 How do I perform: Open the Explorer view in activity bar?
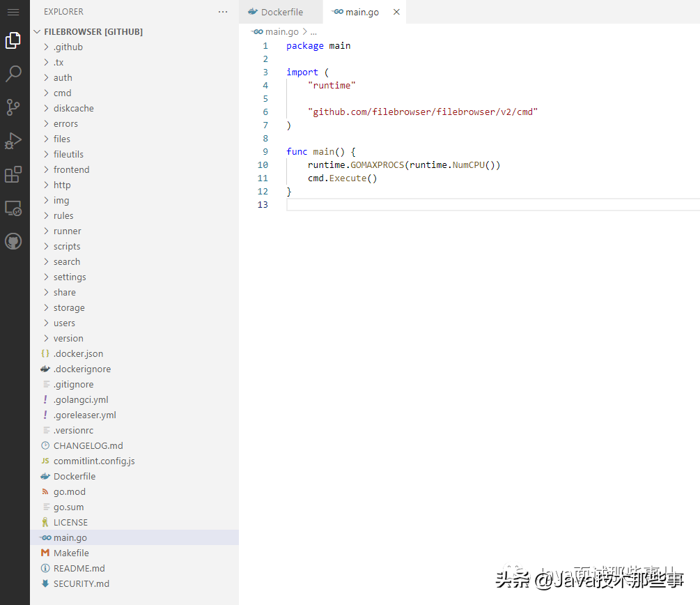pos(13,40)
